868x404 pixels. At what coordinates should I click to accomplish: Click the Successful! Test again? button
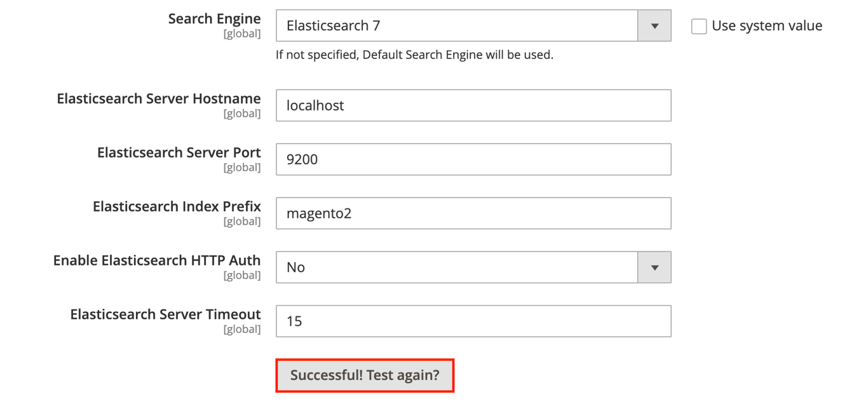click(365, 375)
